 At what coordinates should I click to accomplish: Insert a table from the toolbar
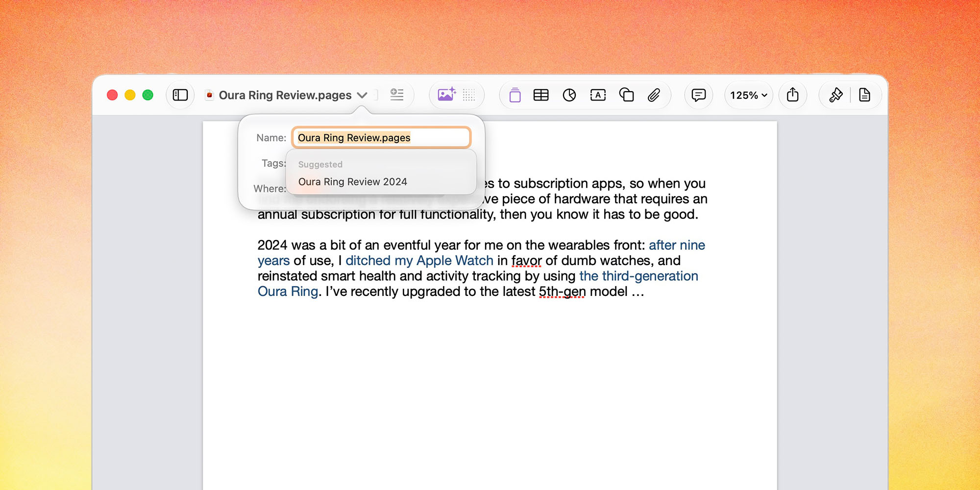coord(541,95)
